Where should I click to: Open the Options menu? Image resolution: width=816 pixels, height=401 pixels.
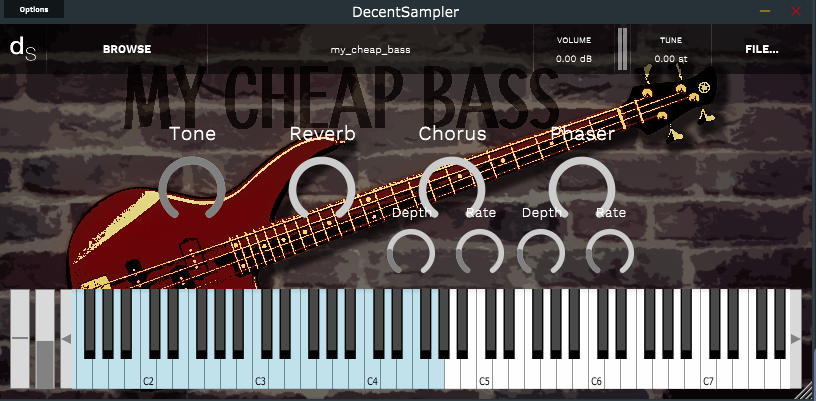[x=34, y=9]
